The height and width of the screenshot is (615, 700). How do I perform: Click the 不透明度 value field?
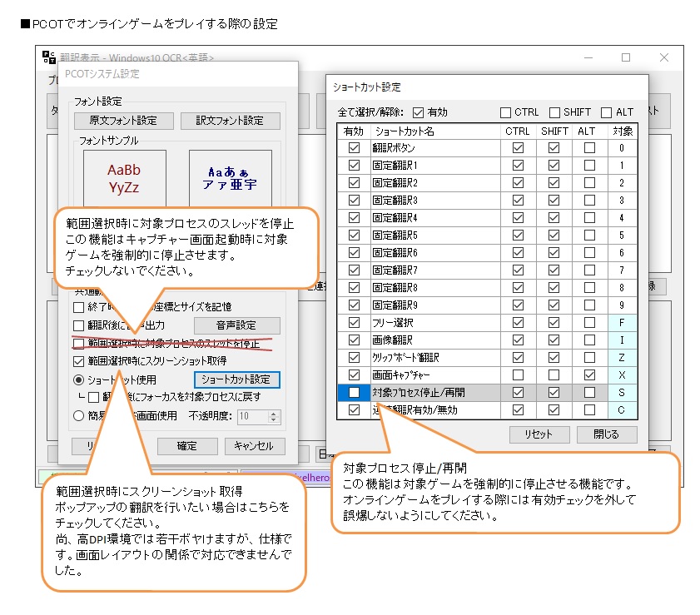pyautogui.click(x=252, y=416)
